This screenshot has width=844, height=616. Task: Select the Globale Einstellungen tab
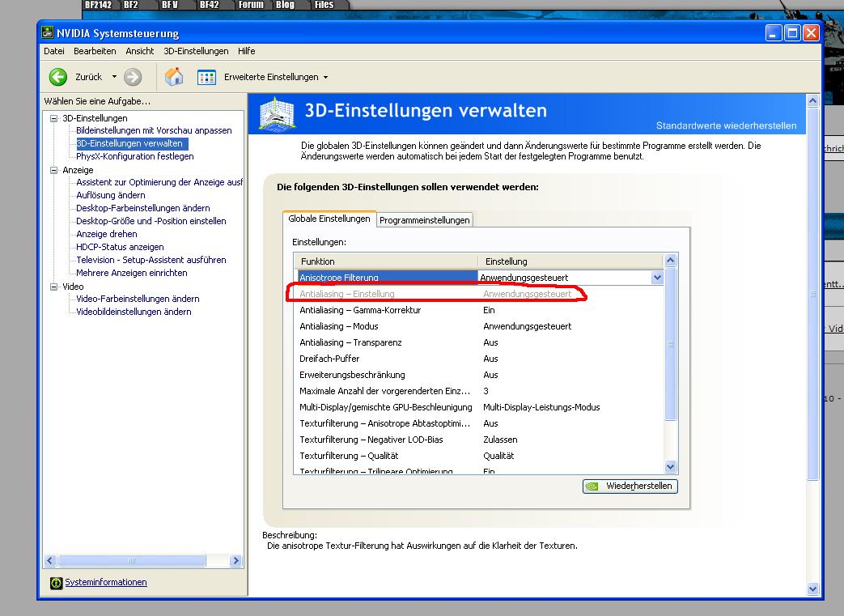click(x=329, y=219)
